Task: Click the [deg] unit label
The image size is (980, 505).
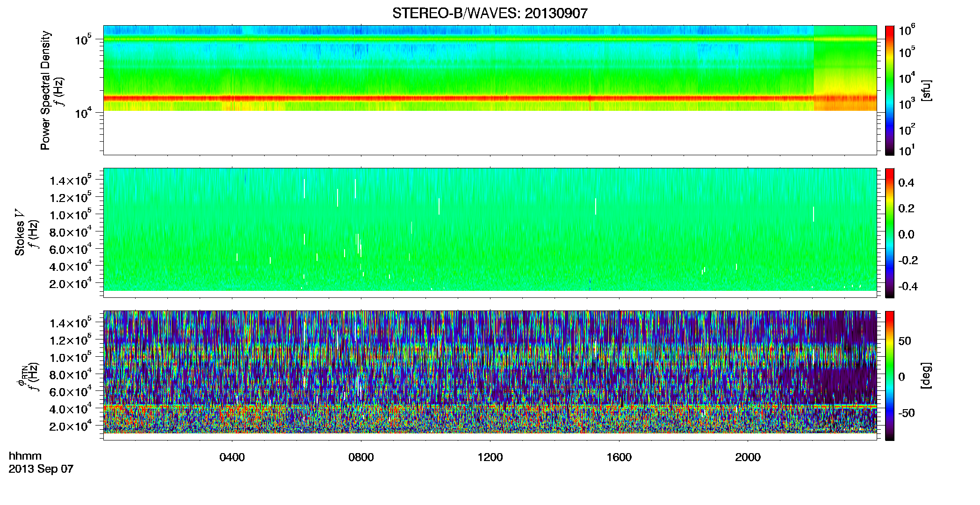Action: click(926, 375)
